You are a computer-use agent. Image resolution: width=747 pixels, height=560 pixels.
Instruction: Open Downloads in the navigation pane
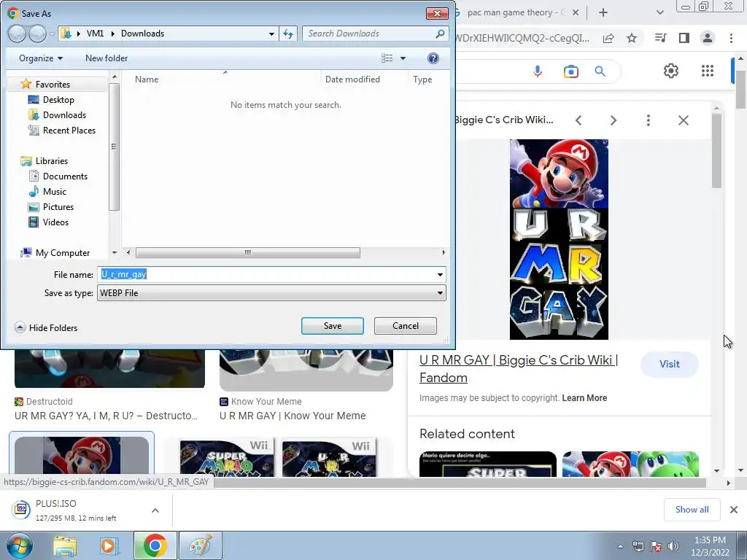point(64,114)
